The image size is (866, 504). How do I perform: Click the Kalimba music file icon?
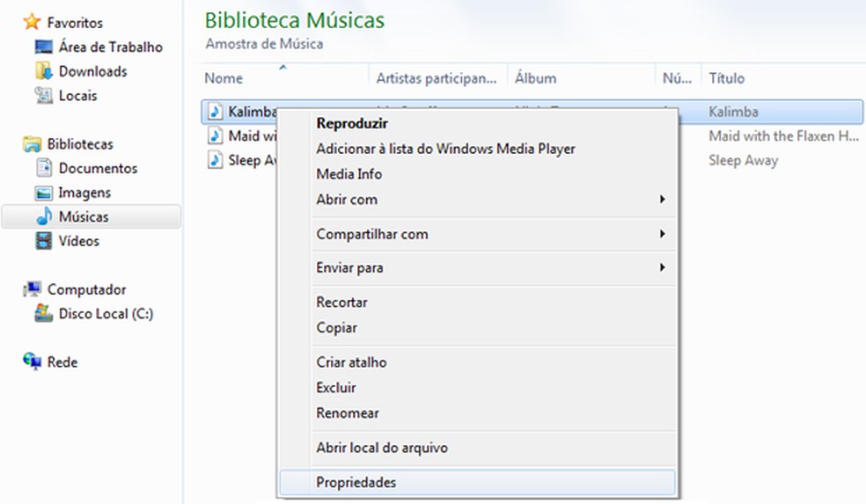[215, 112]
